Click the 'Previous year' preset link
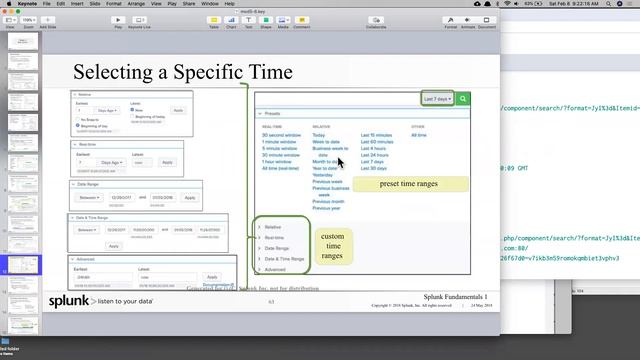The image size is (640, 360). [x=326, y=208]
